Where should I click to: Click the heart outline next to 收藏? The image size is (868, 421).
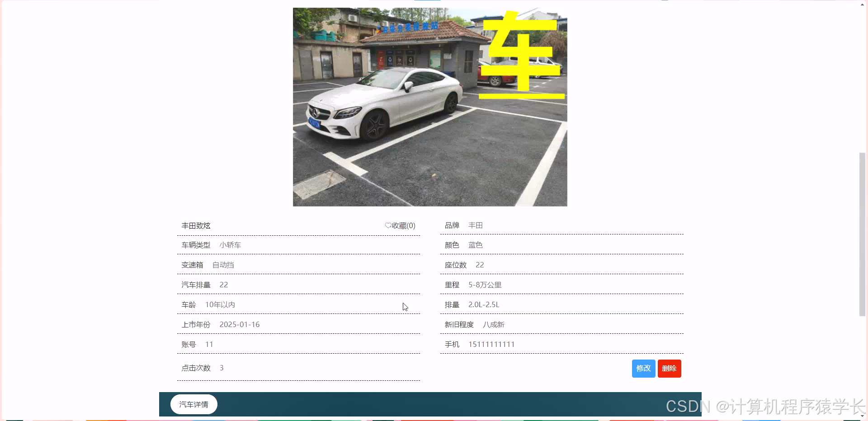tap(388, 225)
